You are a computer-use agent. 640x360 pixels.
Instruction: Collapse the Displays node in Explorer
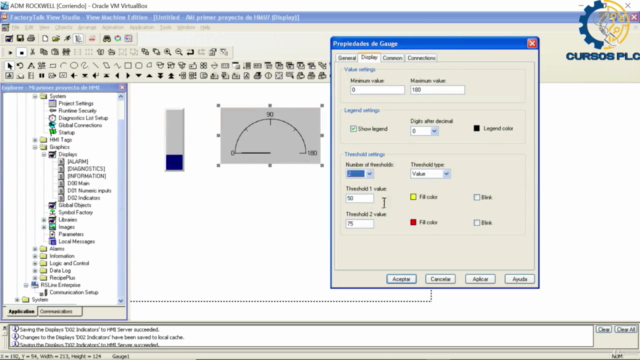click(x=44, y=154)
